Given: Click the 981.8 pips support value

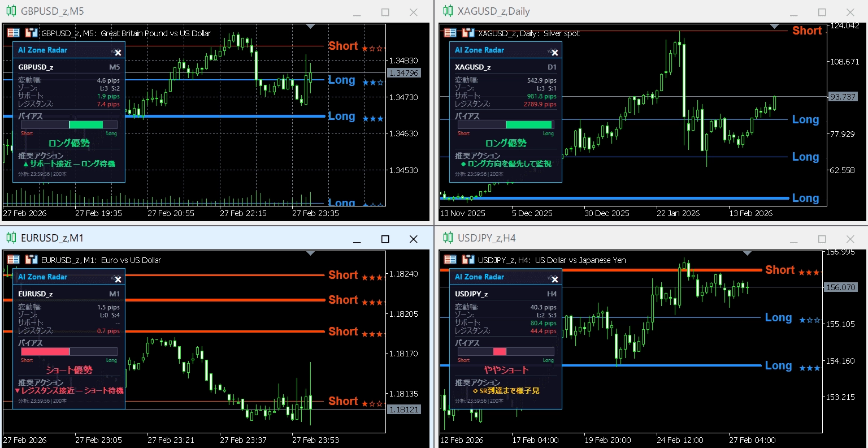Looking at the screenshot, I should pos(542,97).
